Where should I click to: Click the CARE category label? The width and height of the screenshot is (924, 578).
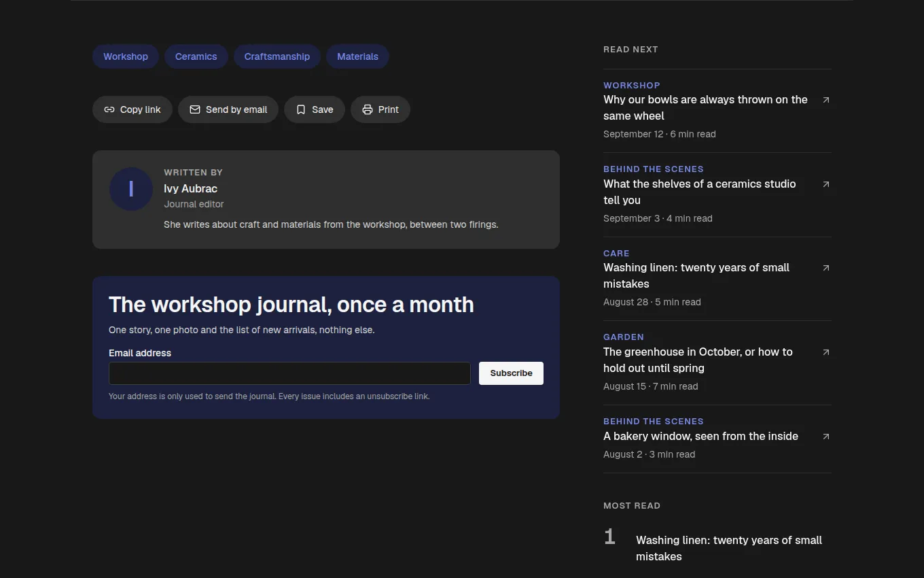[616, 253]
